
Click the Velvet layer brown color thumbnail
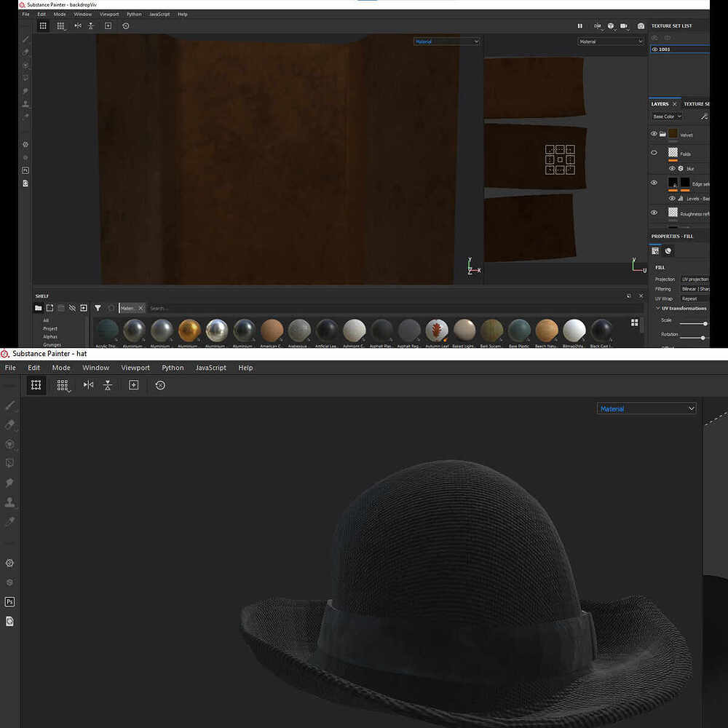(673, 134)
